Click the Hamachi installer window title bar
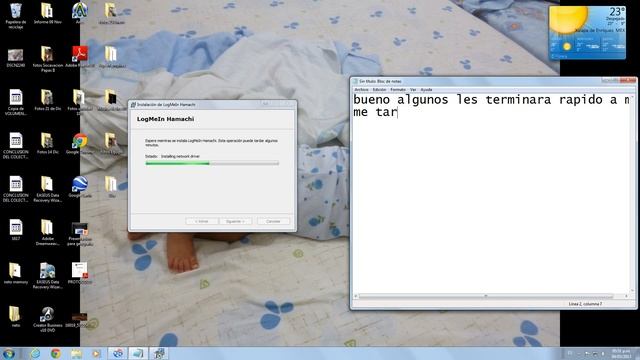This screenshot has width=640, height=360. [212, 104]
